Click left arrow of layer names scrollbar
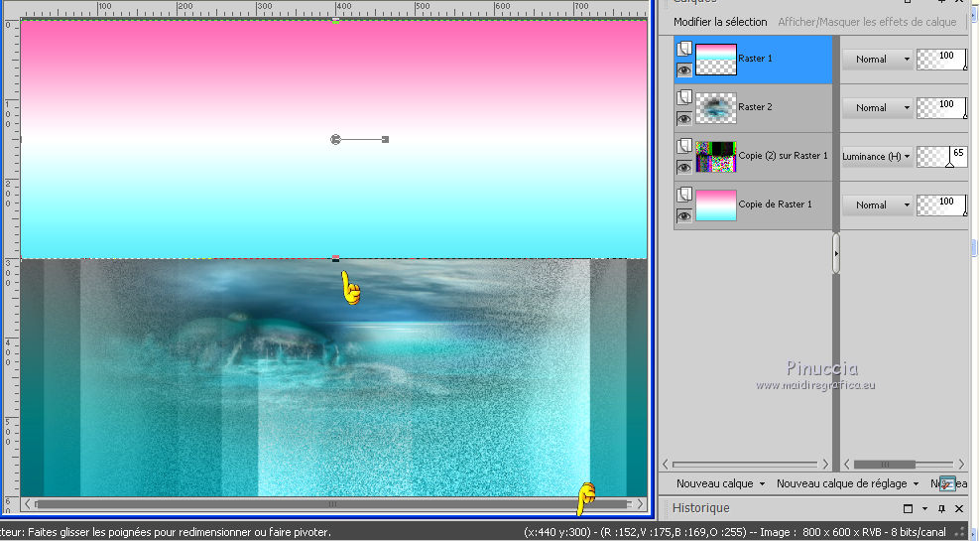Screen dimensions: 980x541 (x=666, y=465)
